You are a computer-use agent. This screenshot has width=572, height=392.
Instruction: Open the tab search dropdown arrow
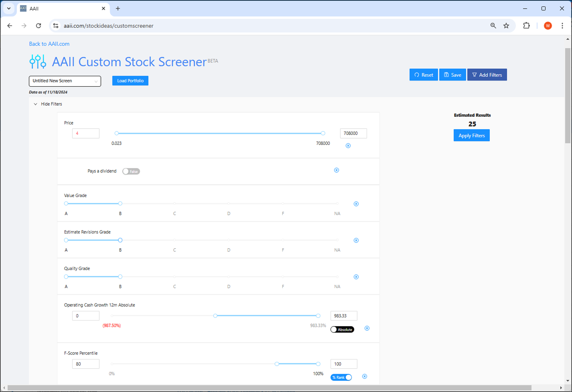coord(9,8)
